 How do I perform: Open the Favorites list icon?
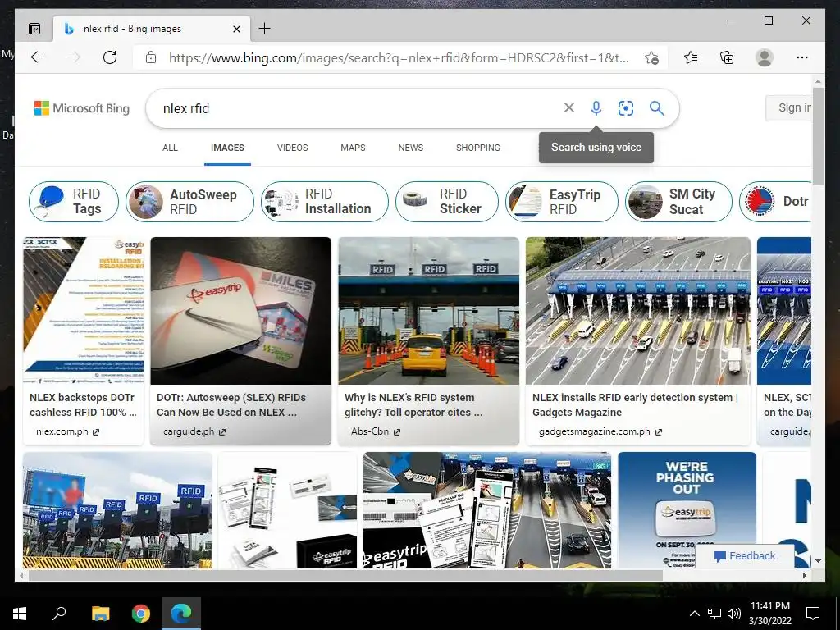pyautogui.click(x=691, y=57)
